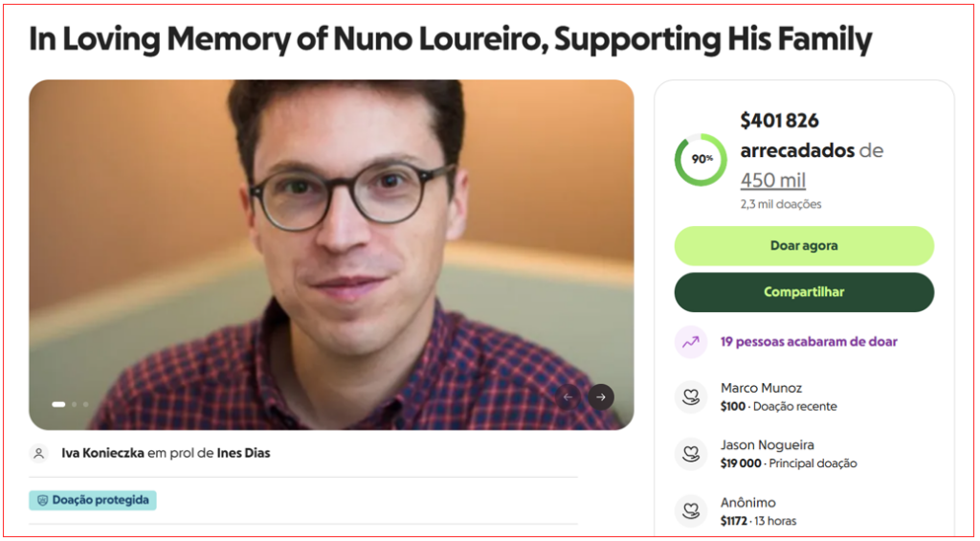Click the donor icon beside Marco Munoz

click(x=691, y=396)
